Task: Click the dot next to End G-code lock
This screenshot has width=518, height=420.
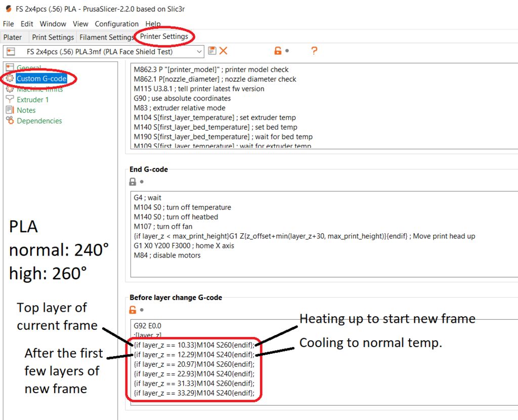Action: click(142, 182)
